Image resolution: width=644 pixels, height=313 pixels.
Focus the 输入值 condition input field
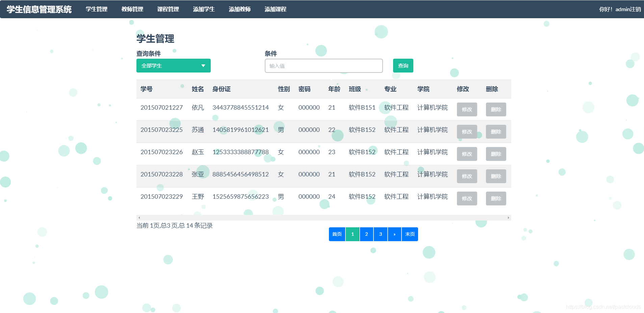coord(324,66)
